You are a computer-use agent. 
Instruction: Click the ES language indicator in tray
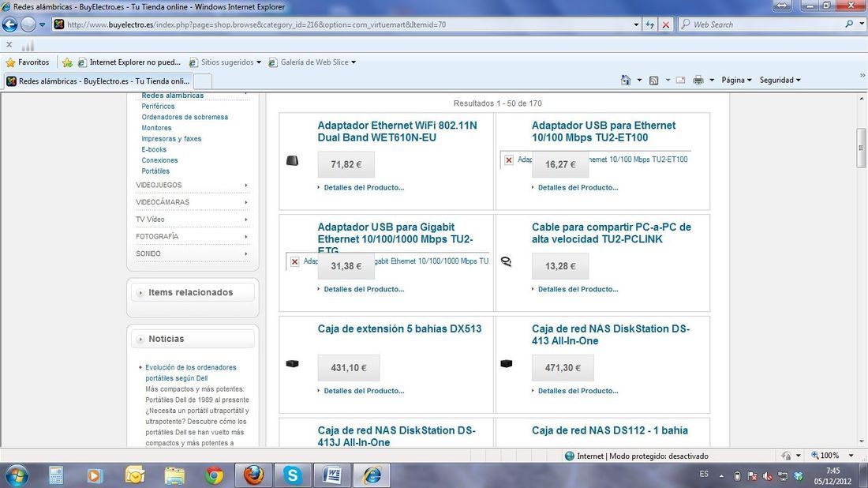(704, 474)
